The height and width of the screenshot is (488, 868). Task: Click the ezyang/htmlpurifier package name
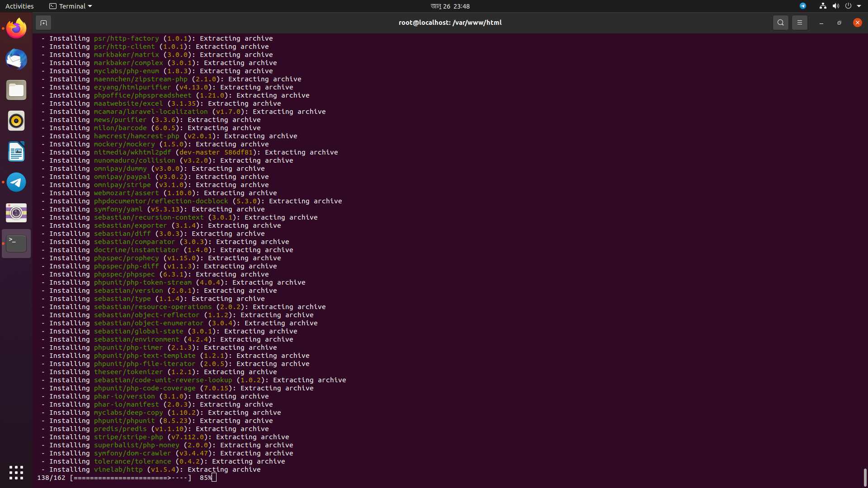(x=132, y=87)
